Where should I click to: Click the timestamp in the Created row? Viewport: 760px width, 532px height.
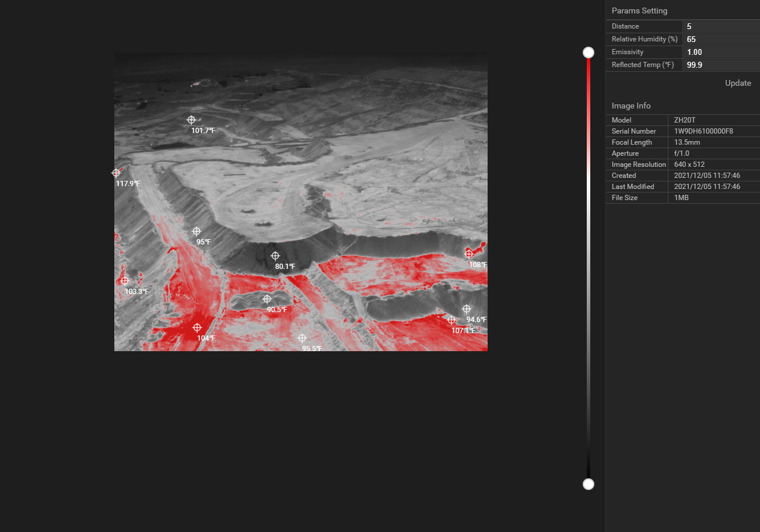(707, 176)
